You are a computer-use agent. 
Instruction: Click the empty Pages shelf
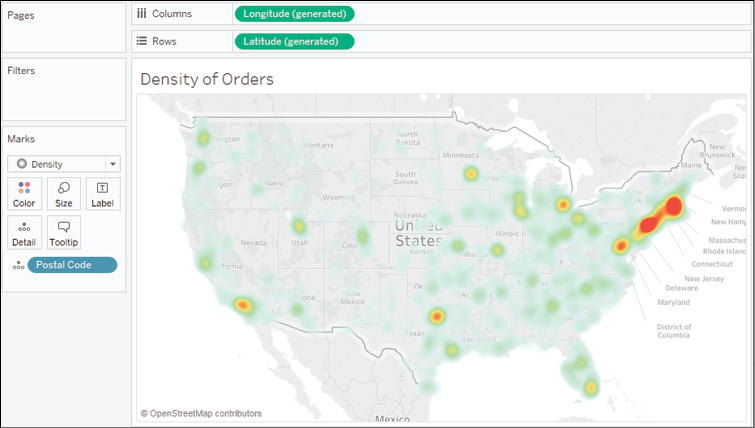point(64,35)
